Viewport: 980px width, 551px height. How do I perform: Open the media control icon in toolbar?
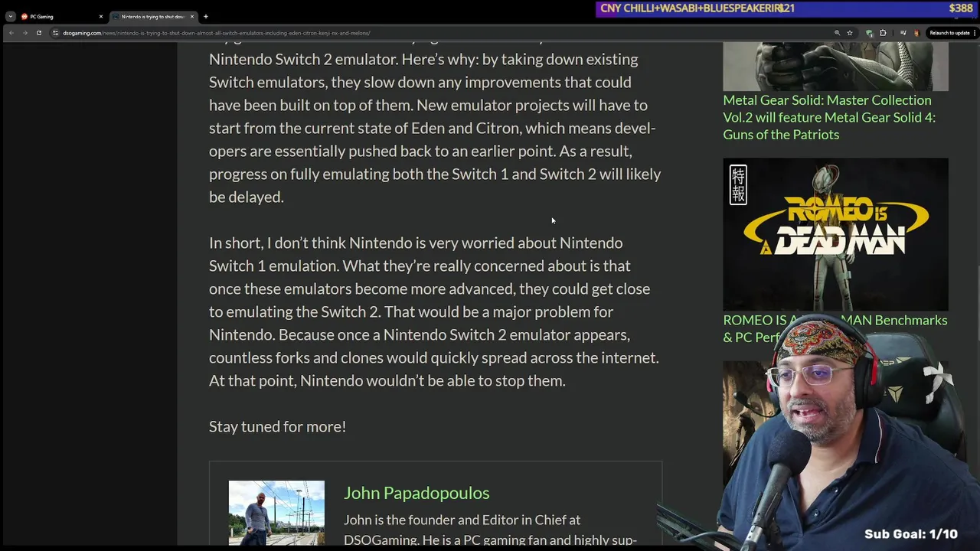point(903,33)
